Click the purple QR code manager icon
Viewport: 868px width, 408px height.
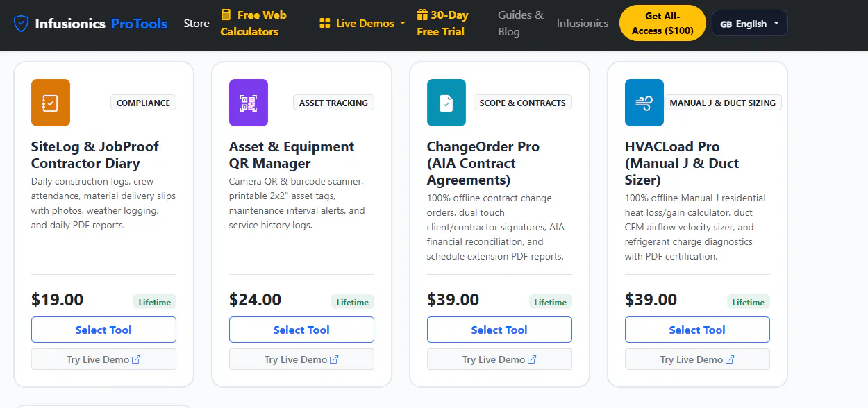point(249,103)
